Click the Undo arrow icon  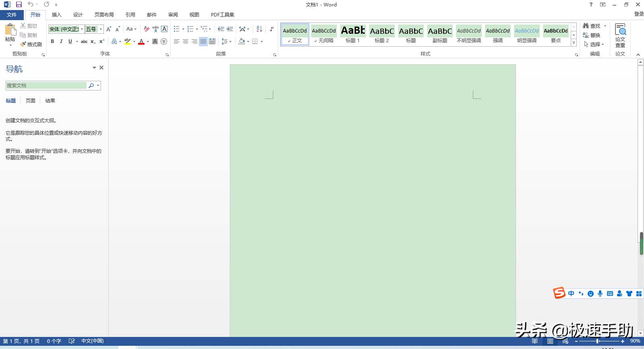pyautogui.click(x=31, y=4)
